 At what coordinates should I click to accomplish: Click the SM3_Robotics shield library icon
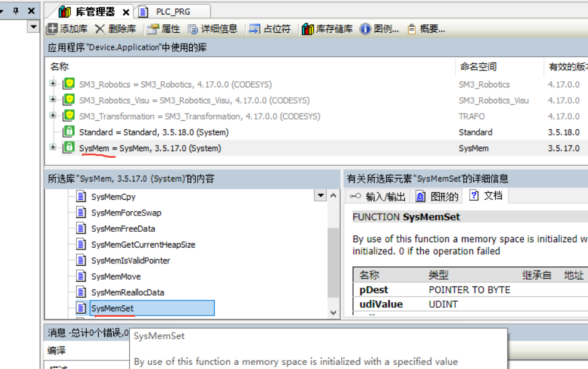pyautogui.click(x=68, y=83)
